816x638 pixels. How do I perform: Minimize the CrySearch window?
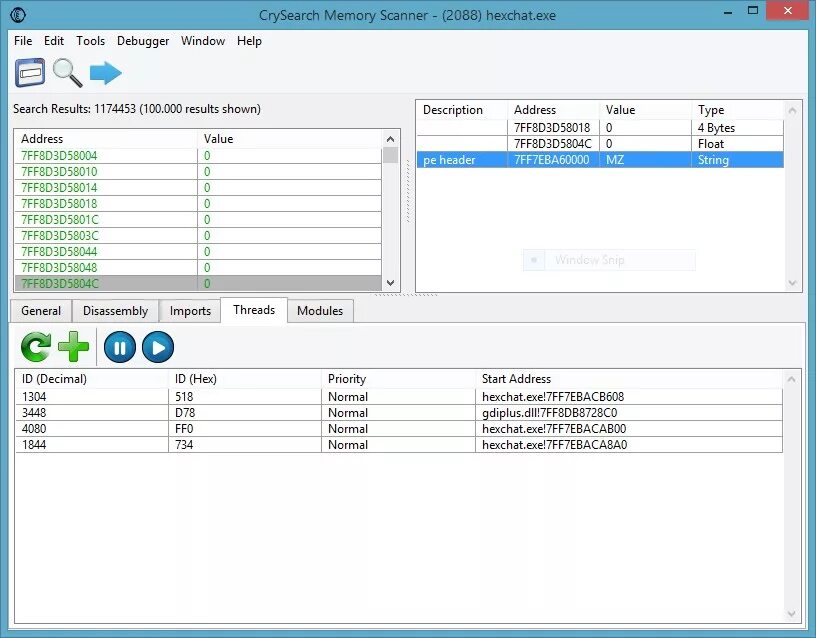click(728, 11)
